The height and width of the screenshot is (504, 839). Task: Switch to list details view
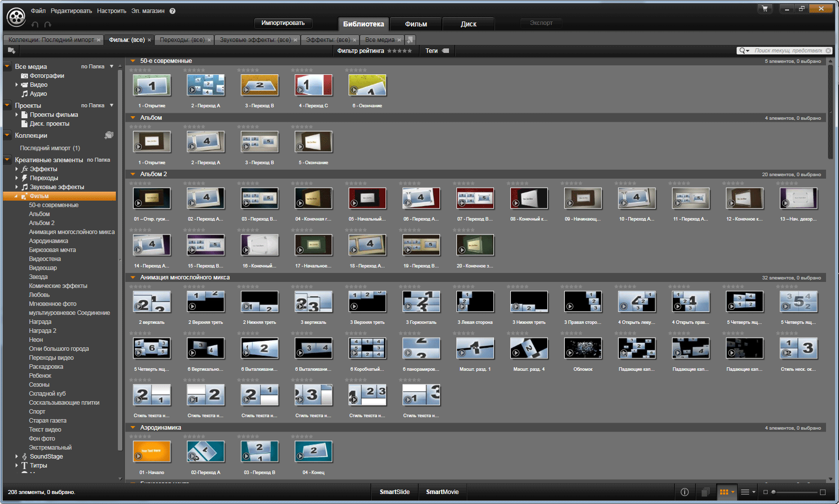(745, 492)
